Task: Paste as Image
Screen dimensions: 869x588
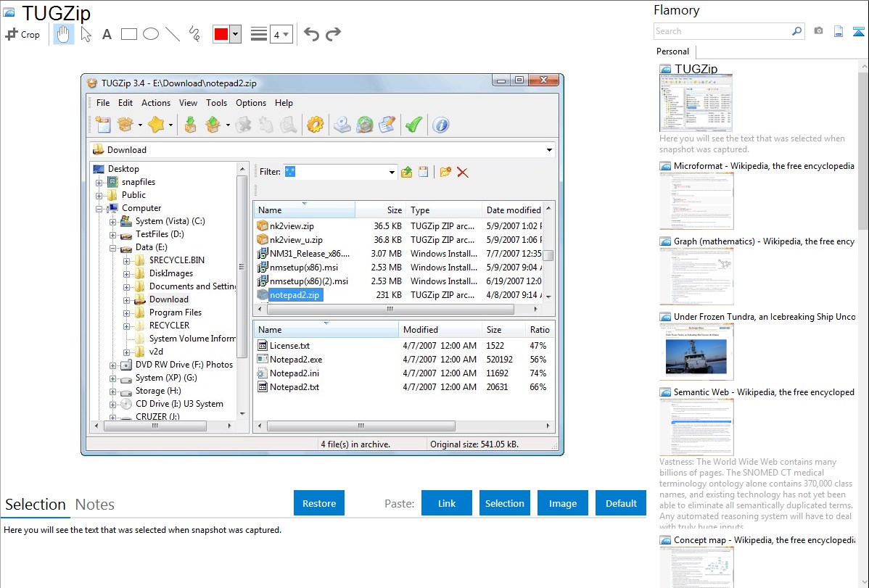Action: 563,503
